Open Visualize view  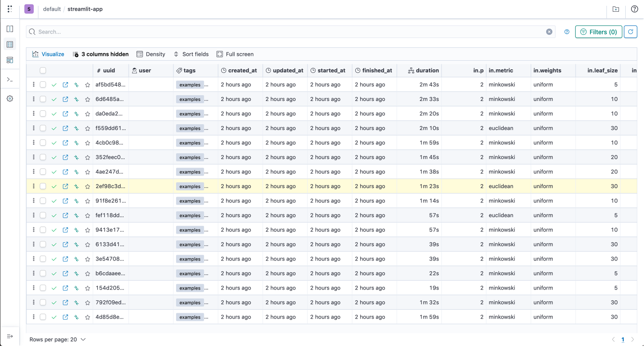point(48,54)
